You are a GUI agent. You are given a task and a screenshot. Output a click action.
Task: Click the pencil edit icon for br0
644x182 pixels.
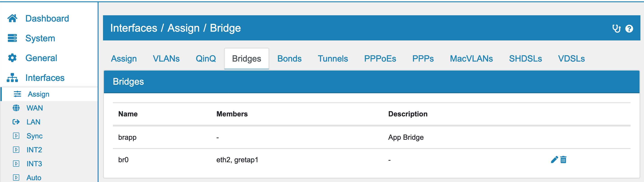554,160
